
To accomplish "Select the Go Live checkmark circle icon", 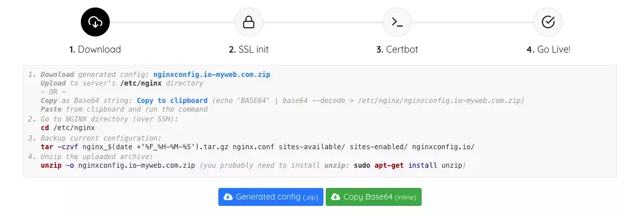I will [x=548, y=22].
